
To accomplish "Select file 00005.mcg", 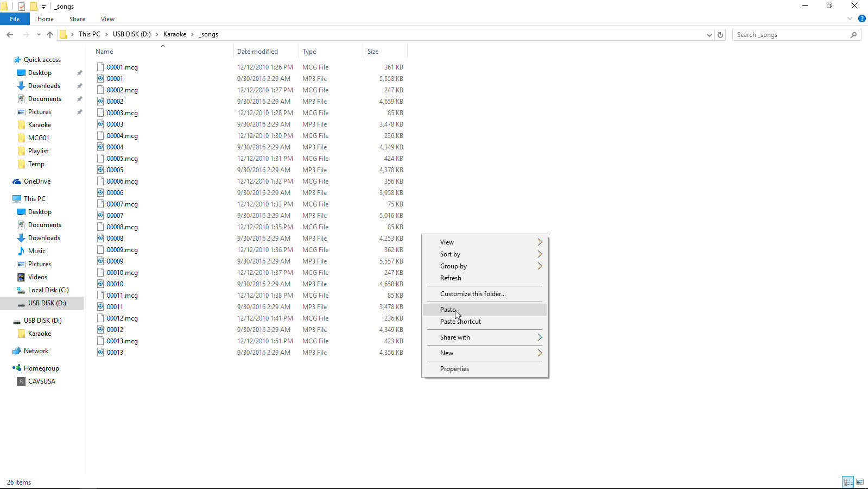I will pyautogui.click(x=122, y=159).
